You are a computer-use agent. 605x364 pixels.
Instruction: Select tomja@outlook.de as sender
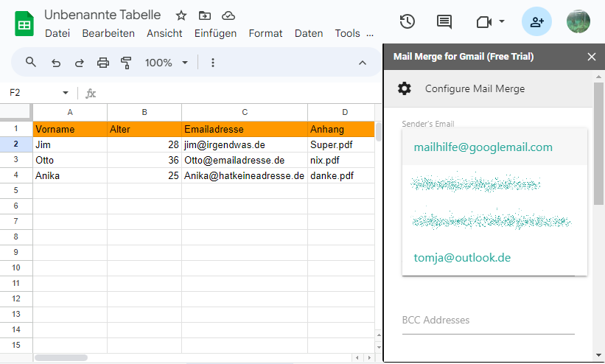[x=494, y=257]
